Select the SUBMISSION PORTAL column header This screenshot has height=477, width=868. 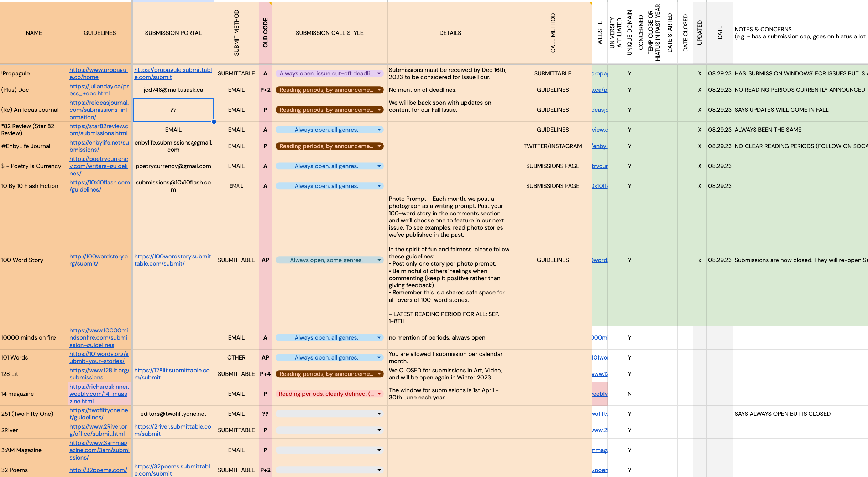[x=173, y=33]
